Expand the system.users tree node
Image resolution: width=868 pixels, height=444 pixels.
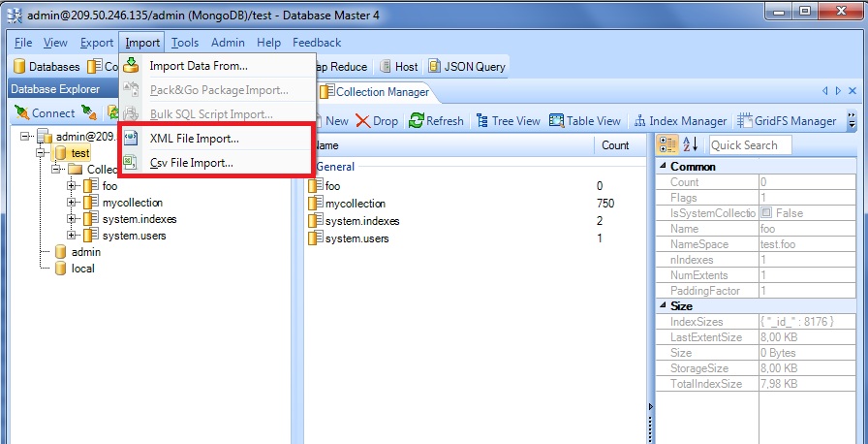click(73, 236)
